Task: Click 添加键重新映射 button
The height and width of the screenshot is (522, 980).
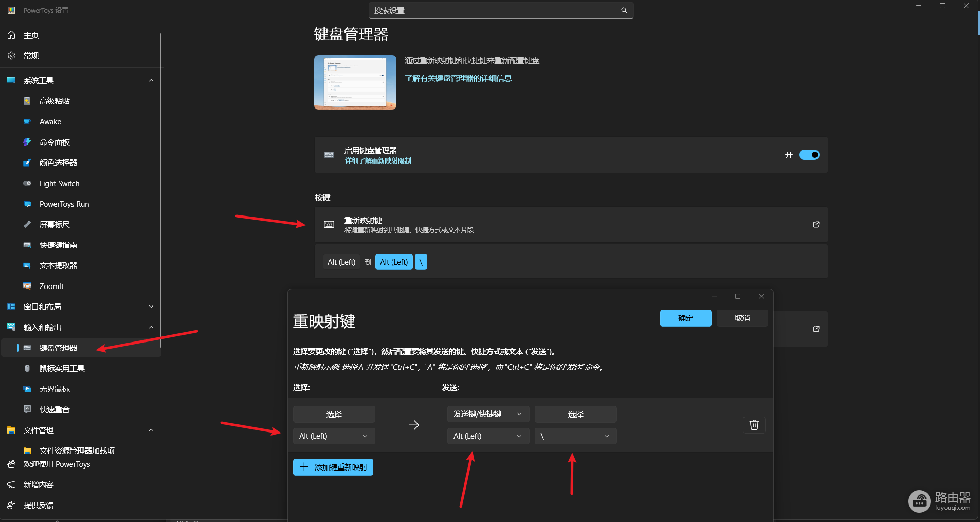Action: 333,467
